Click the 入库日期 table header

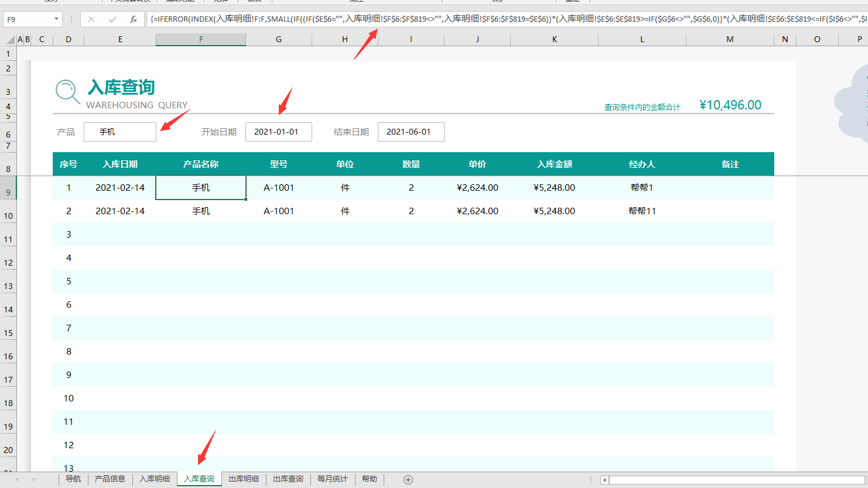coord(120,164)
